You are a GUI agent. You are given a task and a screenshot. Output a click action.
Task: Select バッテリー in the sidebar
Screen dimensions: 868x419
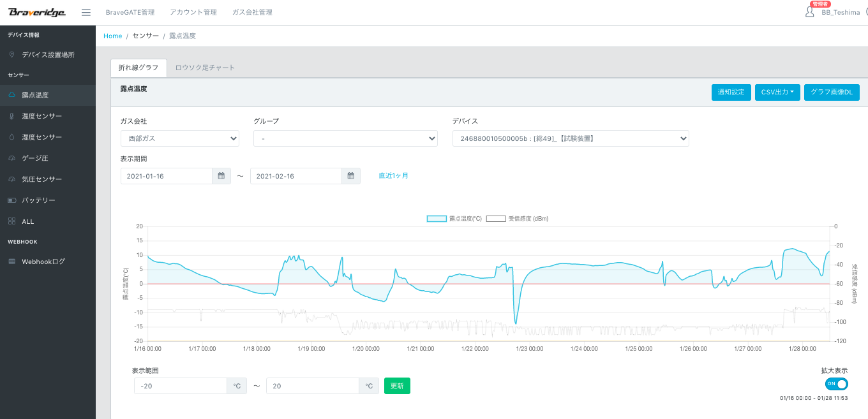coord(48,200)
